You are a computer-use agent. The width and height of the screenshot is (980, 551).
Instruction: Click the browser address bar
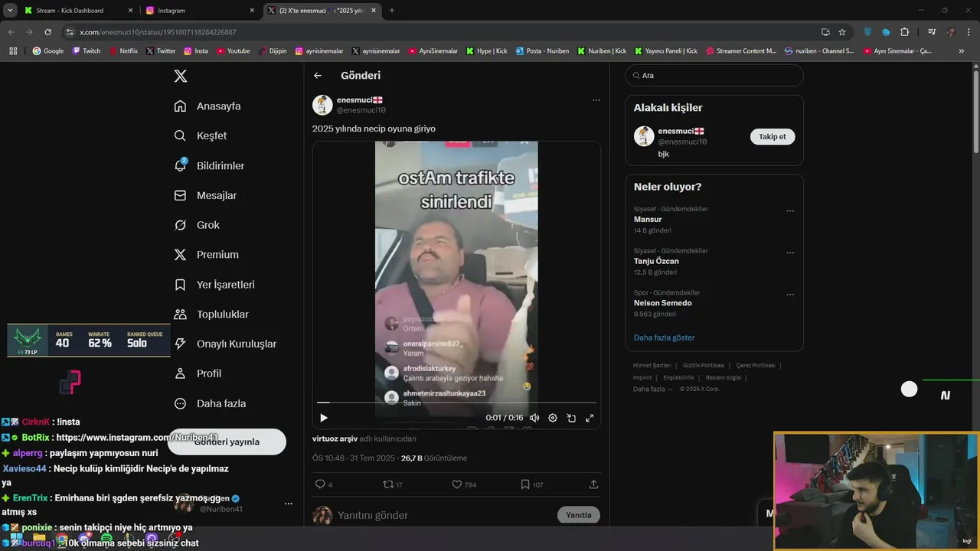coord(444,32)
